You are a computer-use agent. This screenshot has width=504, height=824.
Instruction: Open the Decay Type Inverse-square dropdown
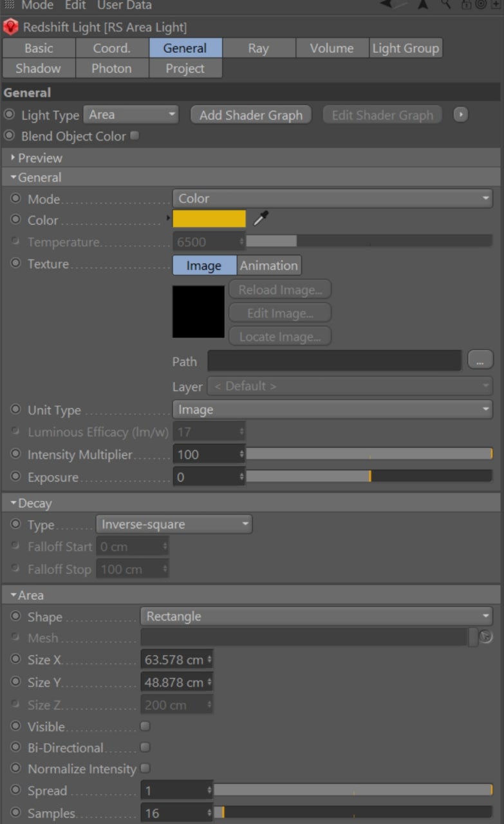pos(174,524)
